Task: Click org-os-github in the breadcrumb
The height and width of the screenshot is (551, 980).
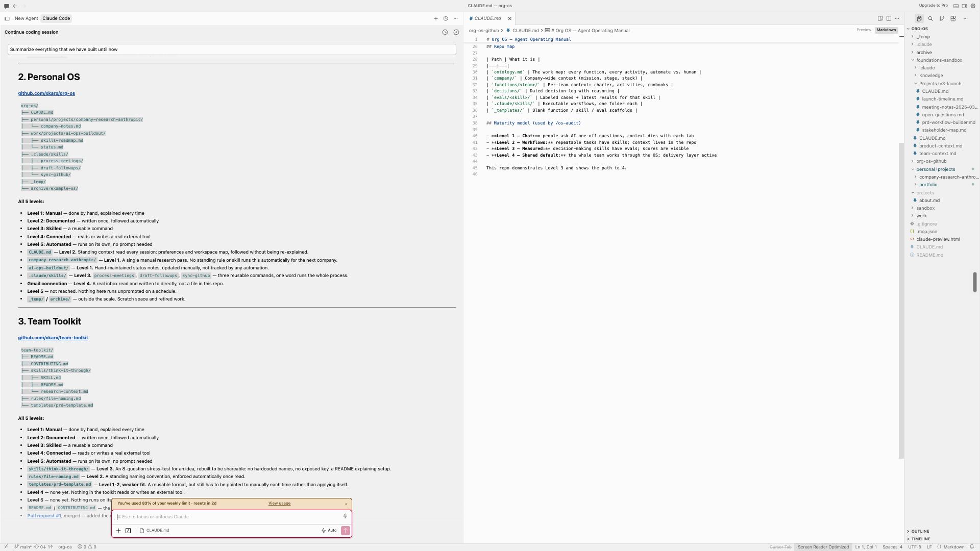Action: [x=484, y=31]
